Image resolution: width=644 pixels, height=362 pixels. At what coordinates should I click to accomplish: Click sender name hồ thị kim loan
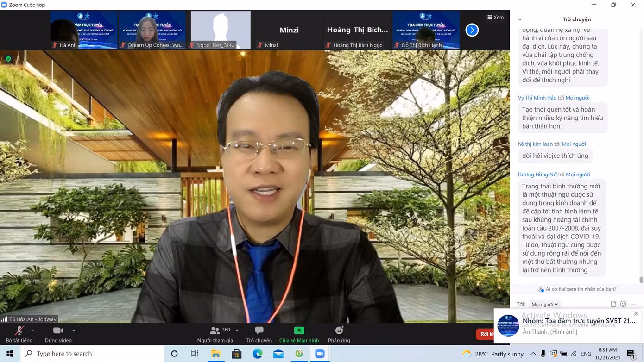535,144
